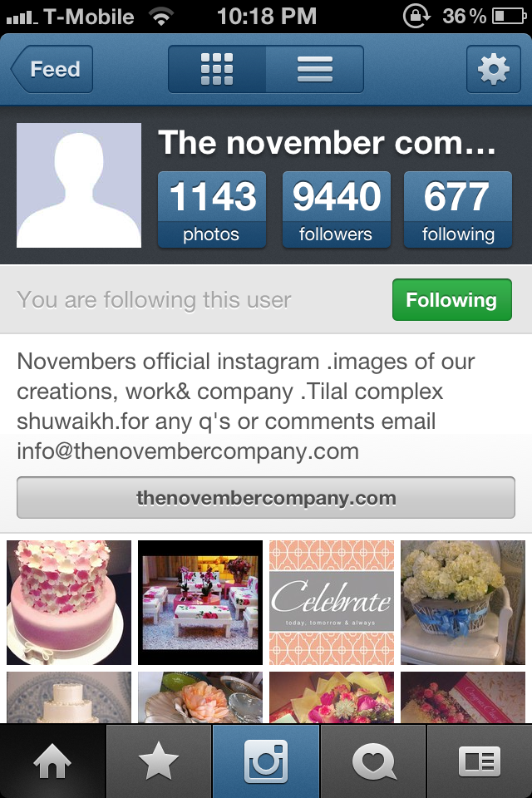Switch to grid view of photos

[x=217, y=69]
